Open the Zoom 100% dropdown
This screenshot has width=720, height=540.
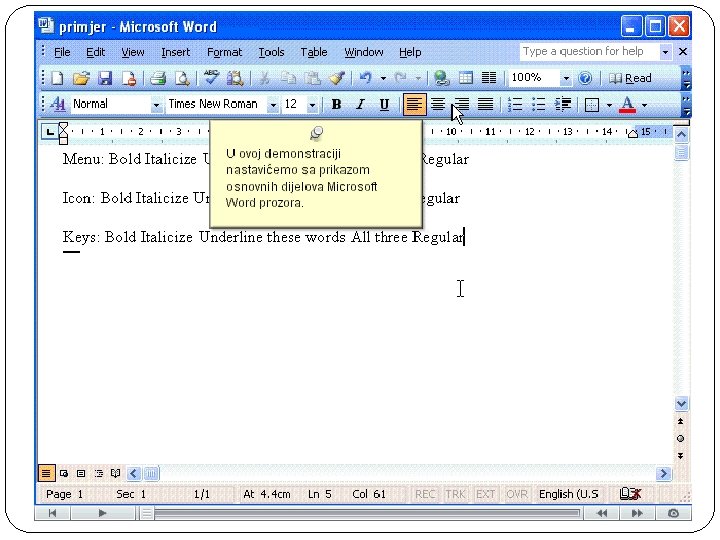[x=566, y=79]
